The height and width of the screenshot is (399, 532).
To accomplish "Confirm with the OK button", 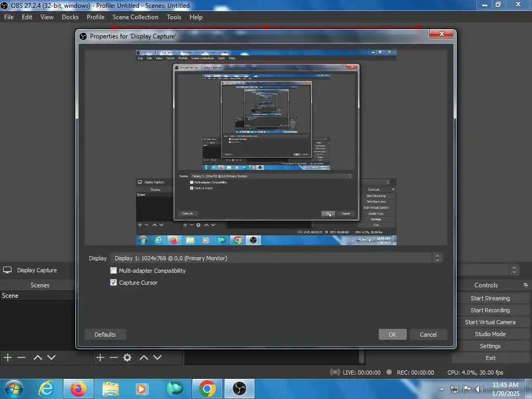I will (x=393, y=335).
